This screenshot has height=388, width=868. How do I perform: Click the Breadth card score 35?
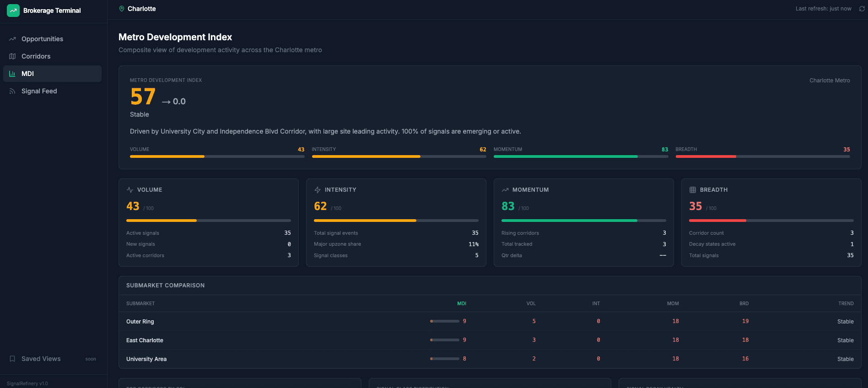pyautogui.click(x=695, y=206)
